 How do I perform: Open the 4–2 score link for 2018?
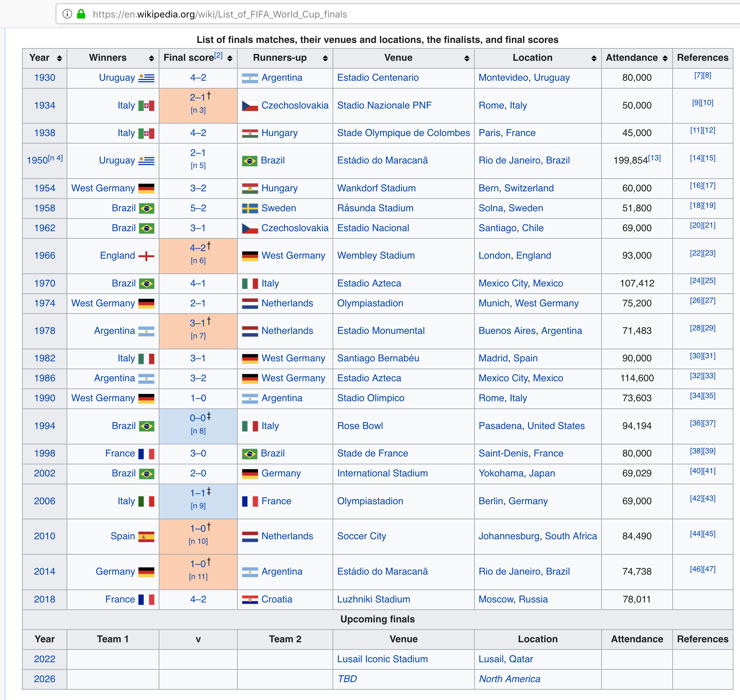coord(198,599)
